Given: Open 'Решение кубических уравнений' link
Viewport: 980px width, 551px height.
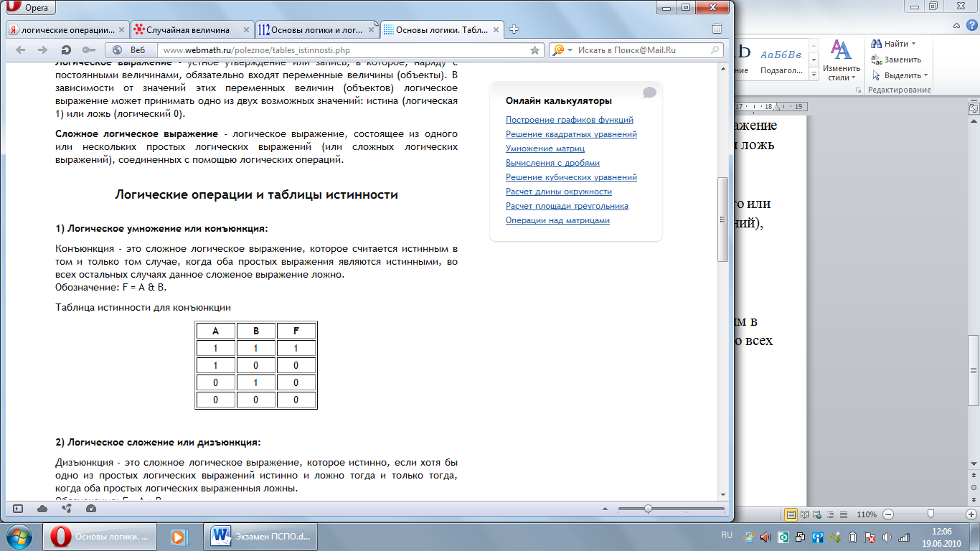Looking at the screenshot, I should tap(571, 177).
